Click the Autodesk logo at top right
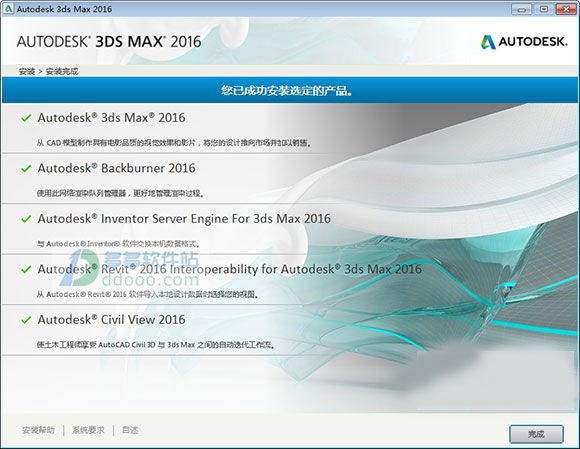Image resolution: width=580 pixels, height=449 pixels. (524, 42)
